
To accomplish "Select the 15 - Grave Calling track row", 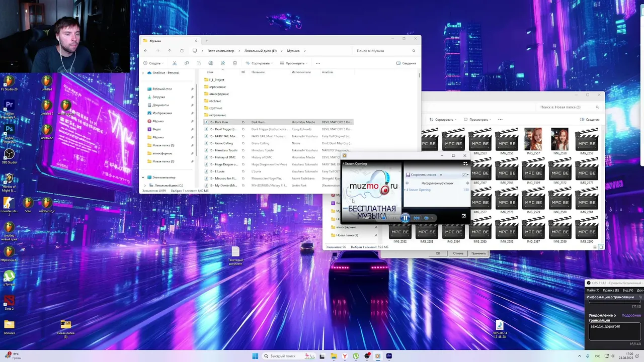I will point(278,143).
